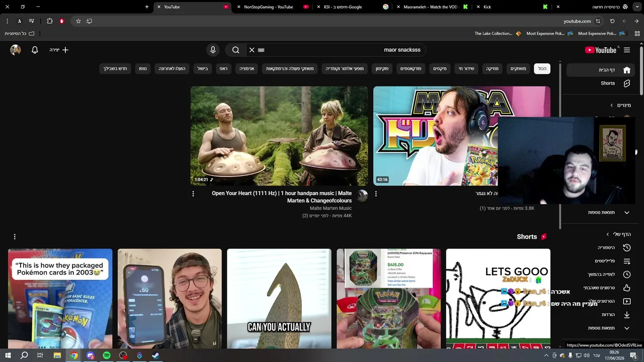This screenshot has height=362, width=644.
Task: Open the handpan music video thumbnail
Action: tap(279, 136)
